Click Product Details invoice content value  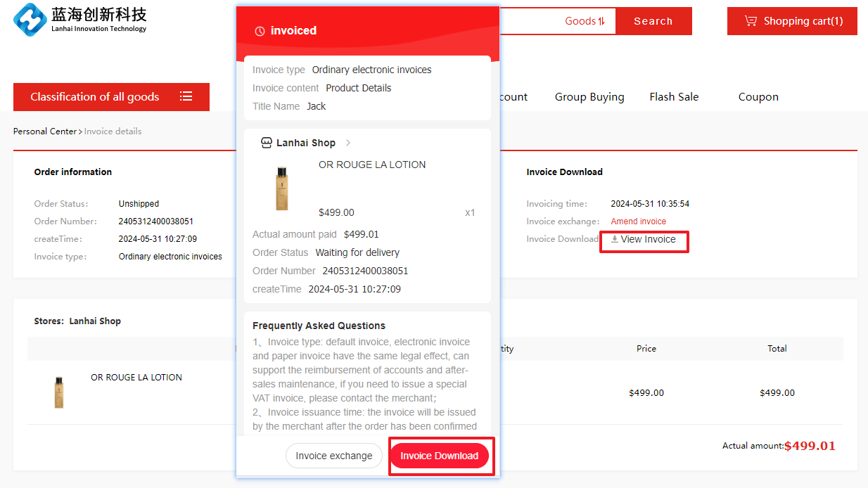point(359,88)
